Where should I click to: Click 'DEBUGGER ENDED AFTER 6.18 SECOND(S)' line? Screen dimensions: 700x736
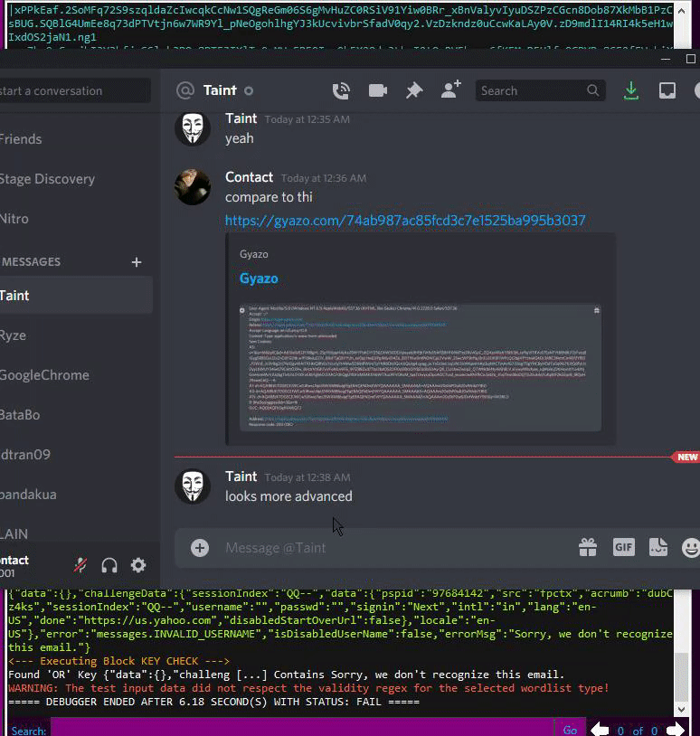click(x=214, y=702)
